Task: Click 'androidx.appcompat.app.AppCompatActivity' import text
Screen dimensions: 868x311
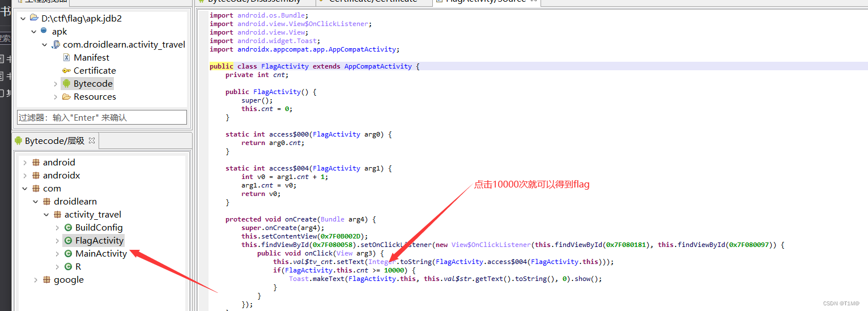Action: coord(316,49)
